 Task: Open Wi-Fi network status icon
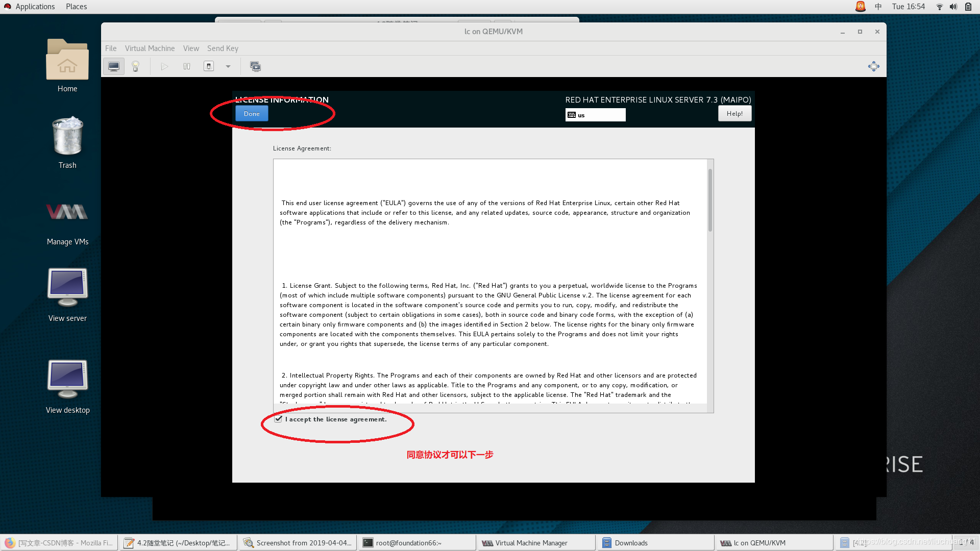pyautogui.click(x=940, y=7)
